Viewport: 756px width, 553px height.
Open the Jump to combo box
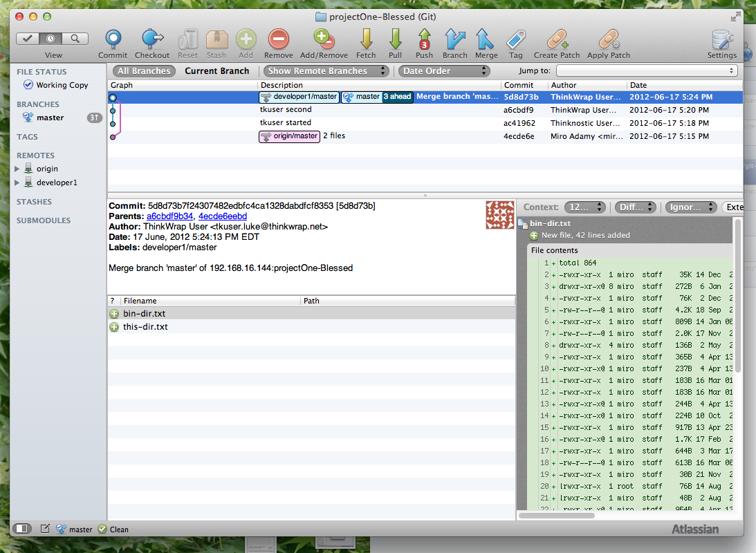[647, 71]
